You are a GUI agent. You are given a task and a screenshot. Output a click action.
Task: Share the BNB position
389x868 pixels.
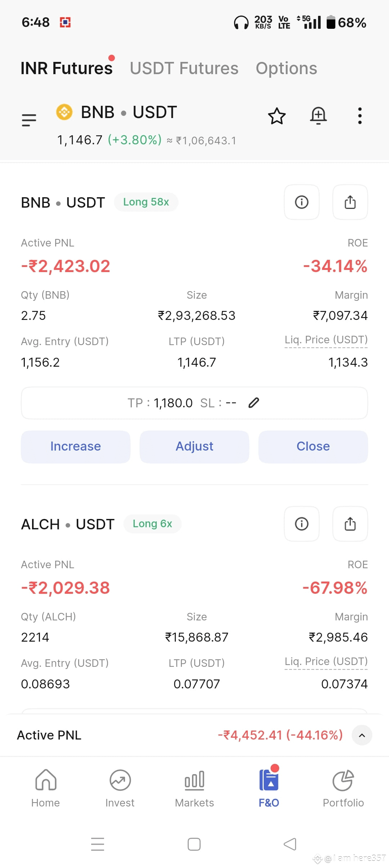[x=350, y=202]
